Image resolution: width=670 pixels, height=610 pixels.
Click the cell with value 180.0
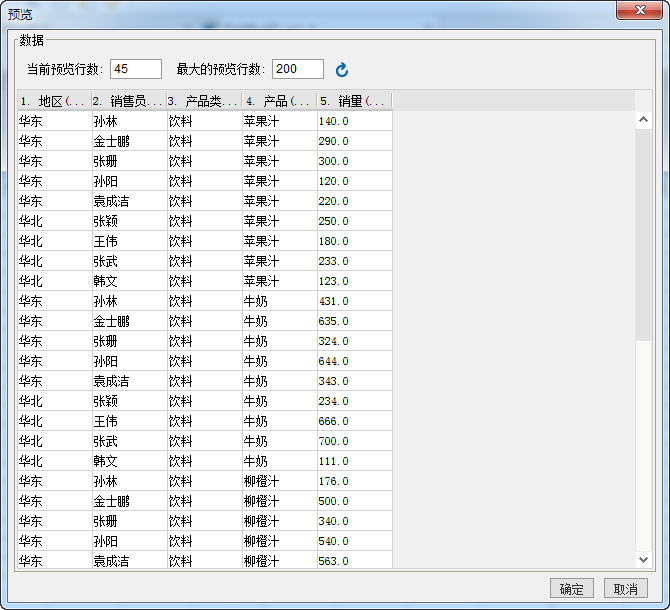(355, 241)
